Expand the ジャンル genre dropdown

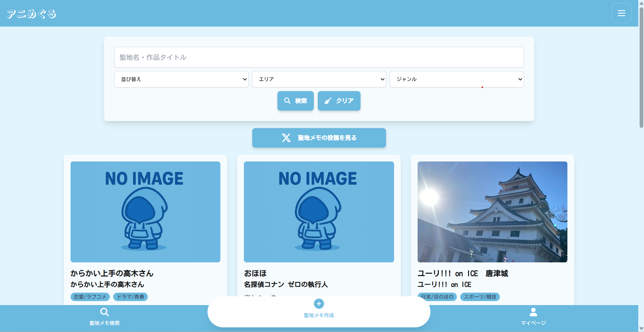(457, 79)
